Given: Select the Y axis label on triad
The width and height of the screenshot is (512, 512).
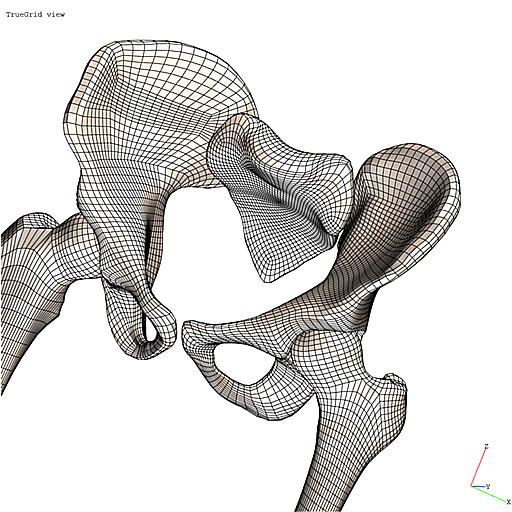Looking at the screenshot, I should point(488,486).
